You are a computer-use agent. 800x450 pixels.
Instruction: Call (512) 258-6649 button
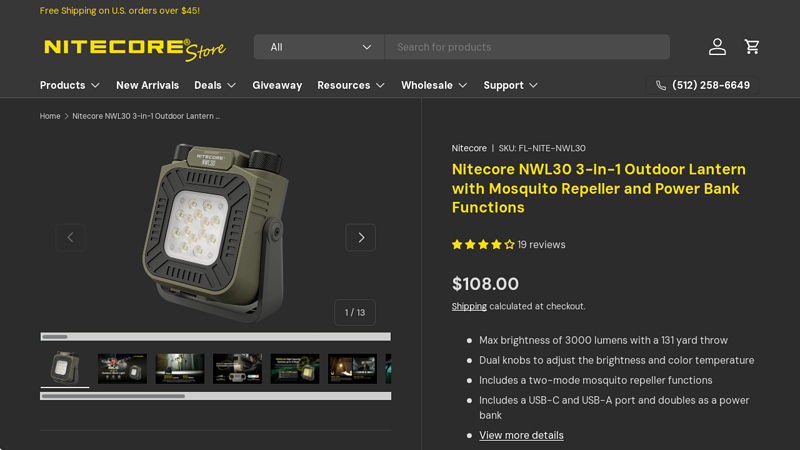(x=703, y=85)
